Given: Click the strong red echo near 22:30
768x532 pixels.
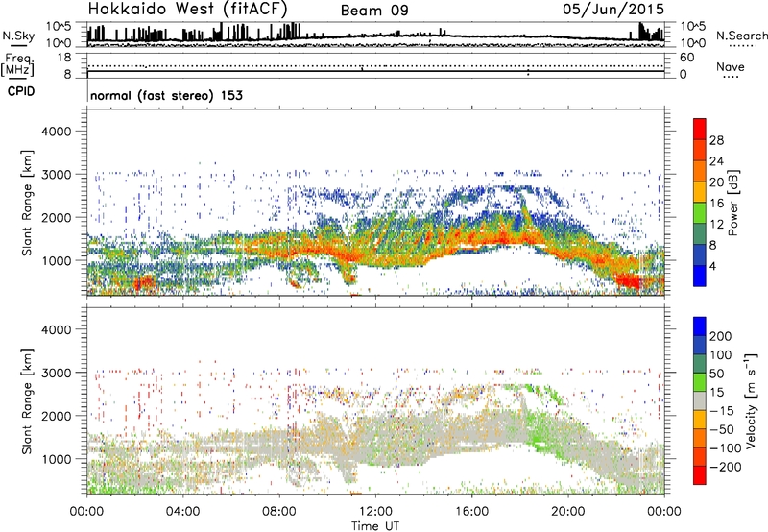Looking at the screenshot, I should pyautogui.click(x=628, y=281).
